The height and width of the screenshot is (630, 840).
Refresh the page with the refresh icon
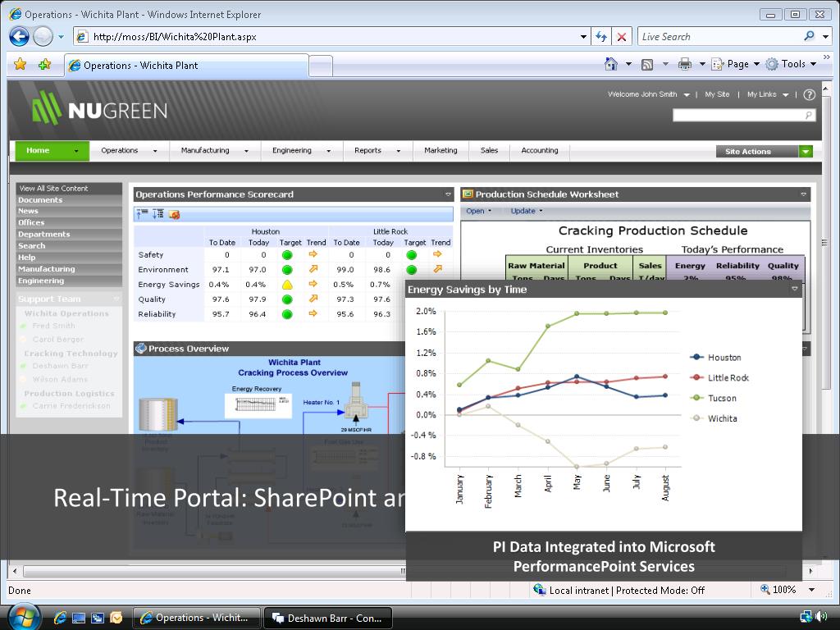(601, 36)
